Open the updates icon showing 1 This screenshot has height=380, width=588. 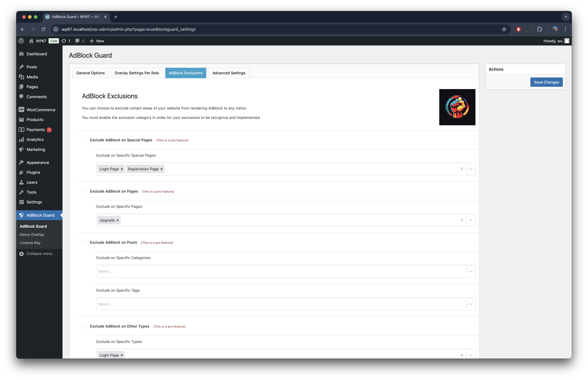click(66, 41)
